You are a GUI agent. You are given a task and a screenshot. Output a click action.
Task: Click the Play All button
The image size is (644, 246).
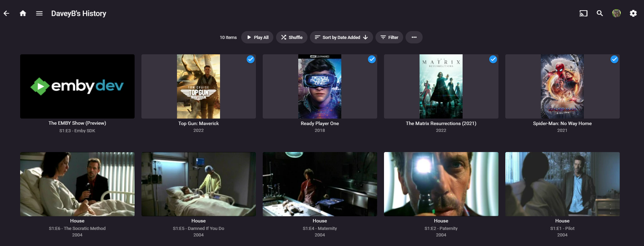tap(257, 37)
